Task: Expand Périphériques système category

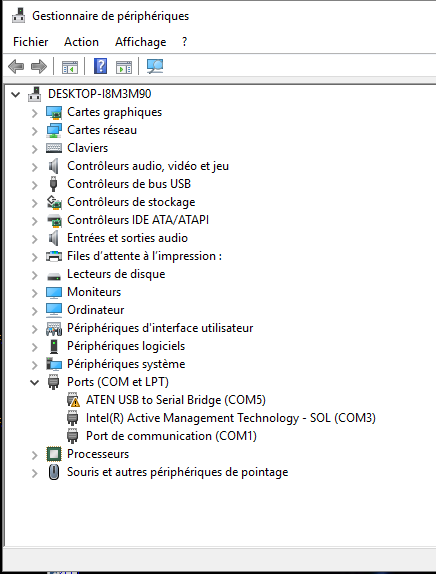Action: click(34, 365)
